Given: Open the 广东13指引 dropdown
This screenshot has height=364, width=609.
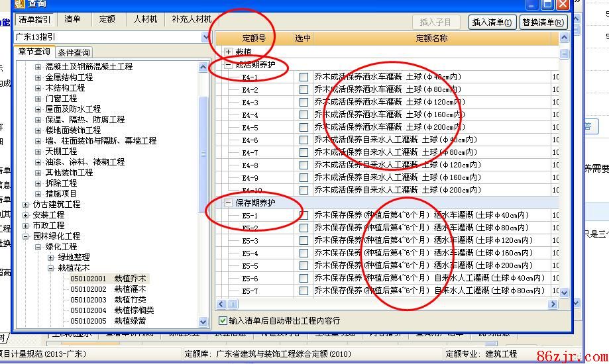Looking at the screenshot, I should tap(205, 37).
